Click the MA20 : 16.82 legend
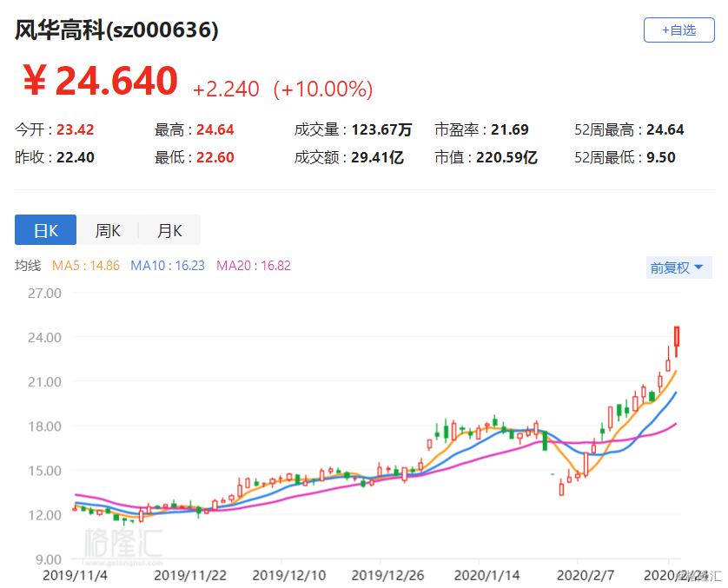728x588 pixels. (x=254, y=266)
